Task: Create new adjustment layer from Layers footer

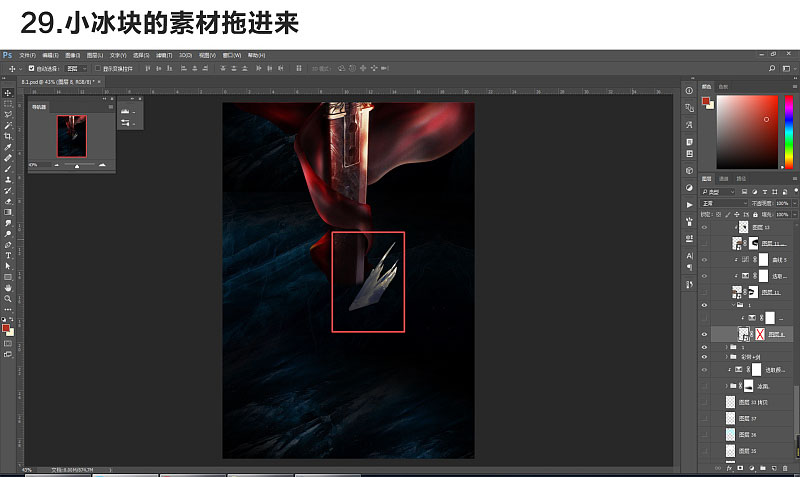Action: click(x=752, y=468)
